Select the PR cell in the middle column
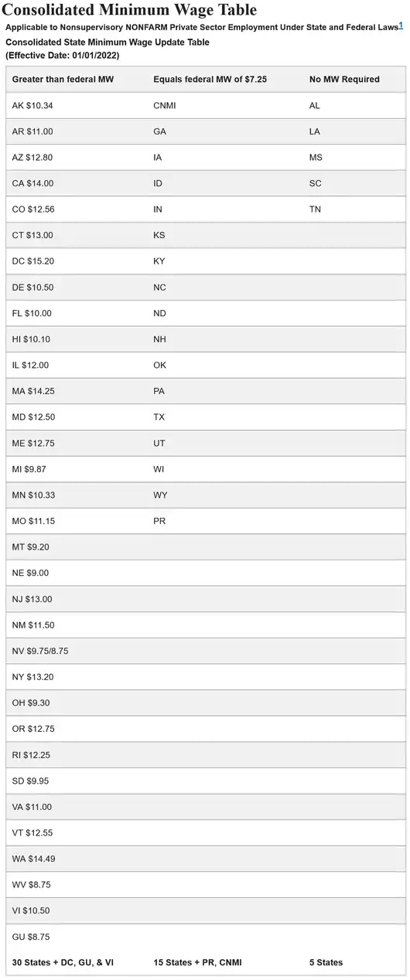The width and height of the screenshot is (410, 980). [160, 521]
